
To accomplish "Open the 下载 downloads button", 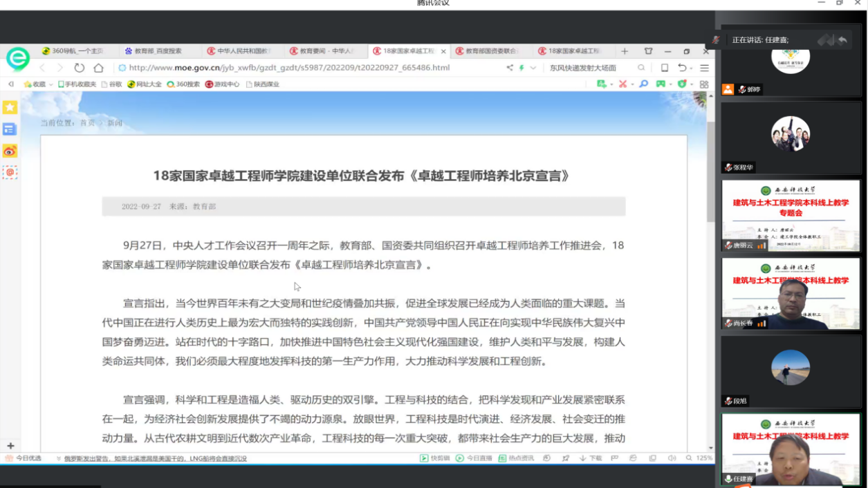I will coord(590,458).
